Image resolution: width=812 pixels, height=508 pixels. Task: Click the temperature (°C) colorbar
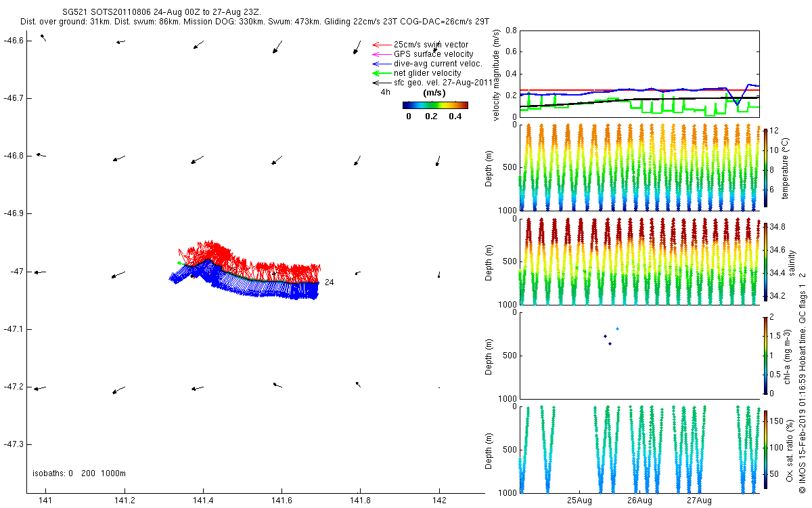(765, 167)
